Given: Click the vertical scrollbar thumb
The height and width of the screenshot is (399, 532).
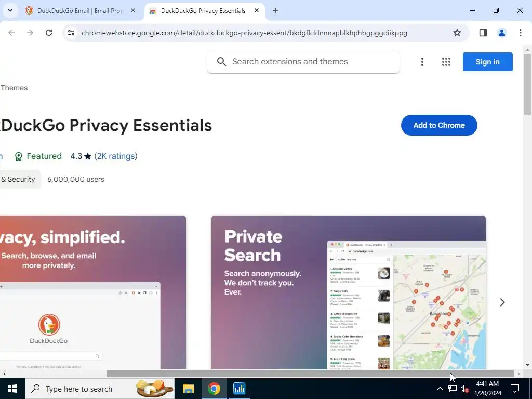Looking at the screenshot, I should [528, 84].
